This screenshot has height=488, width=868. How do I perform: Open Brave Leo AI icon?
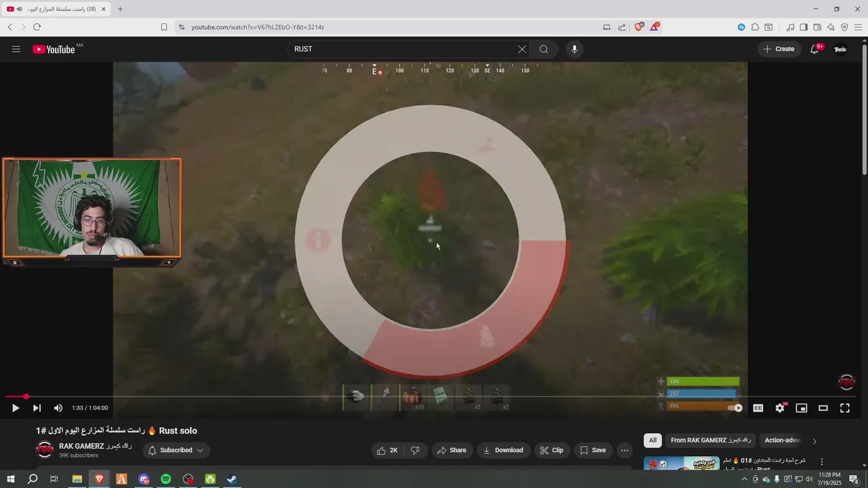tap(831, 27)
